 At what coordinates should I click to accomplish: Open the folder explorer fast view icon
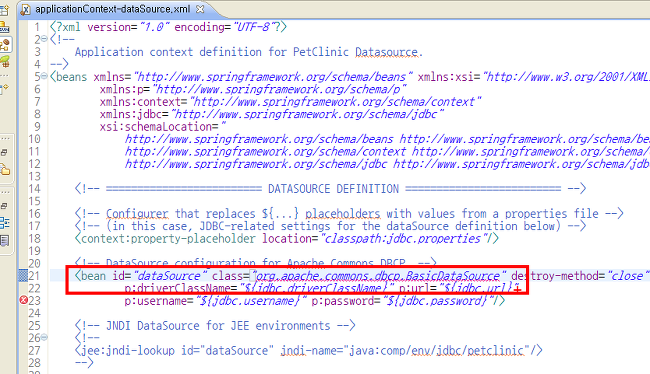5,170
